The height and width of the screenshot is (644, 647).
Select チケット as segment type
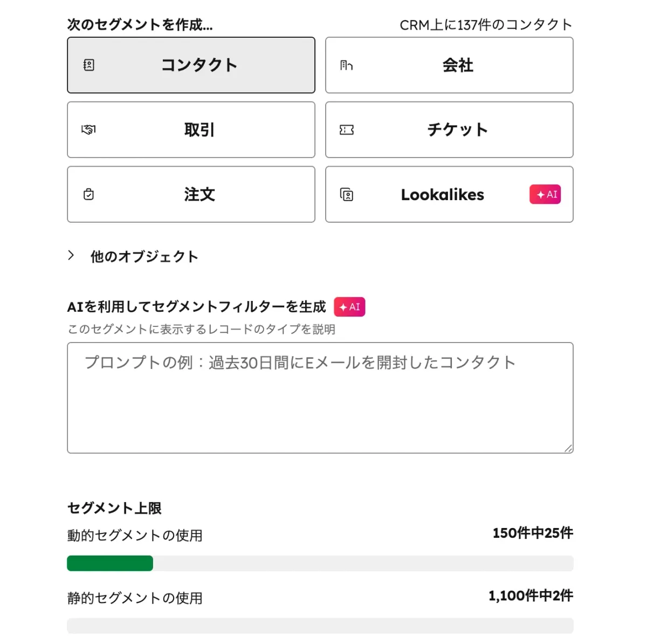tap(449, 129)
